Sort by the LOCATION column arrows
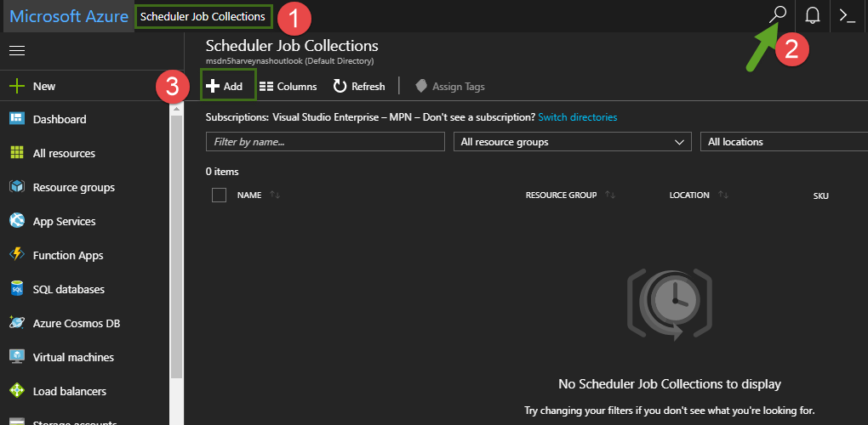 click(x=723, y=195)
